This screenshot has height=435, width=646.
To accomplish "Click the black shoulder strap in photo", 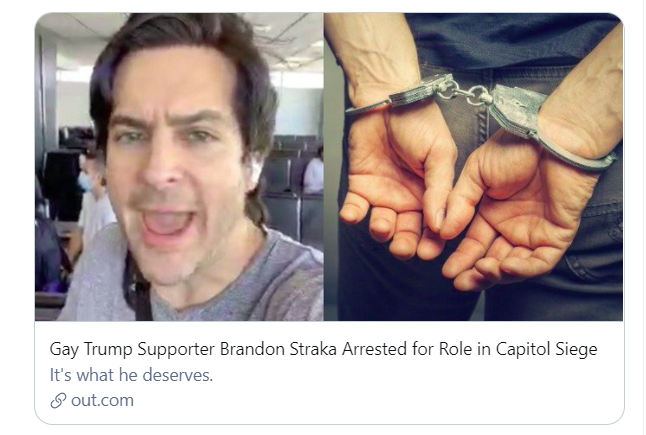I will pos(139,288).
